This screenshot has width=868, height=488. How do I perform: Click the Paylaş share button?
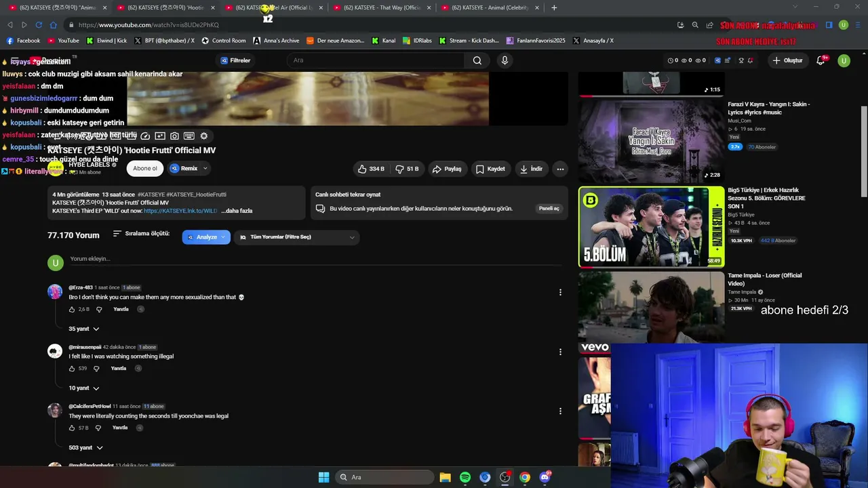coord(447,169)
